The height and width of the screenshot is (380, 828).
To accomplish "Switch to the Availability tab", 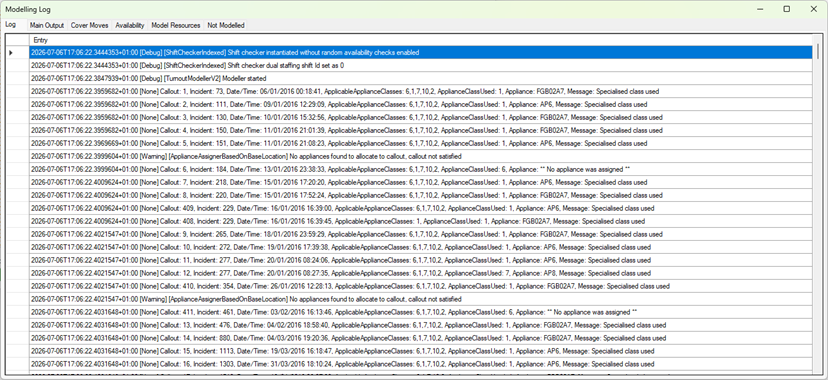I will point(130,25).
